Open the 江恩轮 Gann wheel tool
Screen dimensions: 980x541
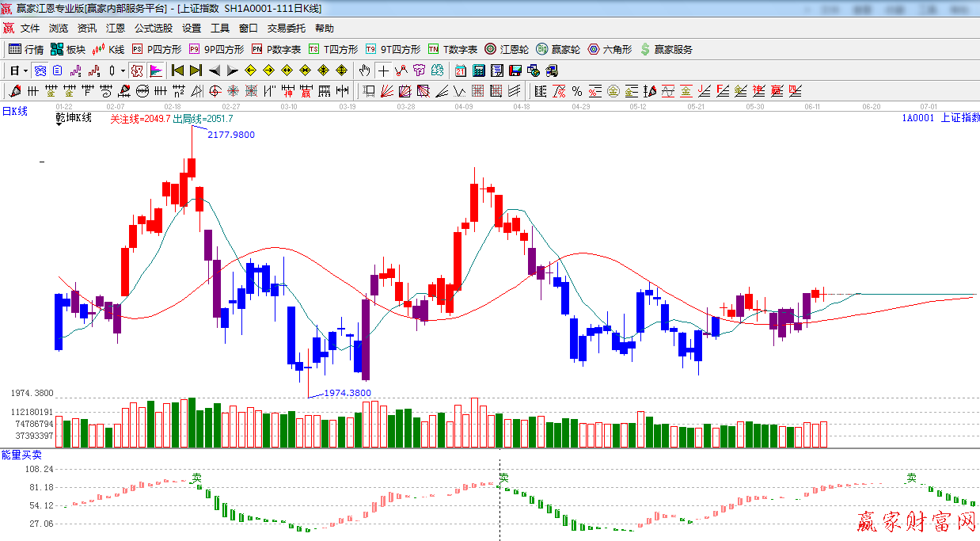(x=507, y=49)
